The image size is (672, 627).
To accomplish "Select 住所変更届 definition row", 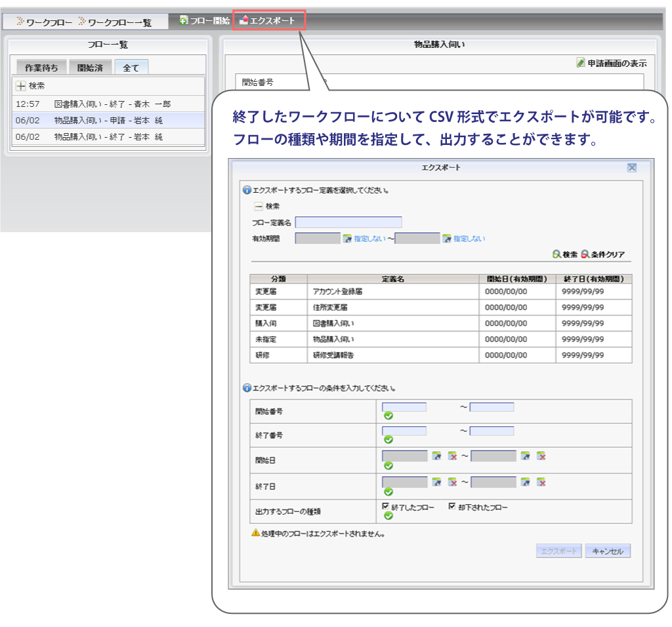I will coord(440,307).
